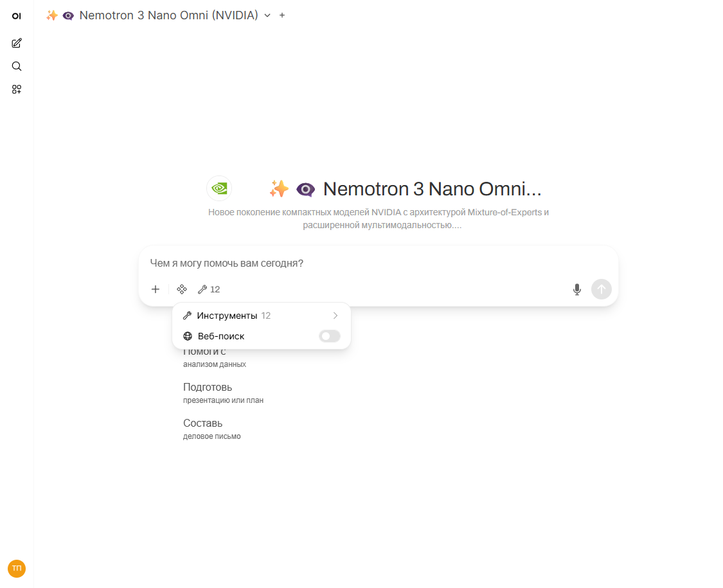The height and width of the screenshot is (588, 723).
Task: Add another model with header plus icon
Action: 282,15
